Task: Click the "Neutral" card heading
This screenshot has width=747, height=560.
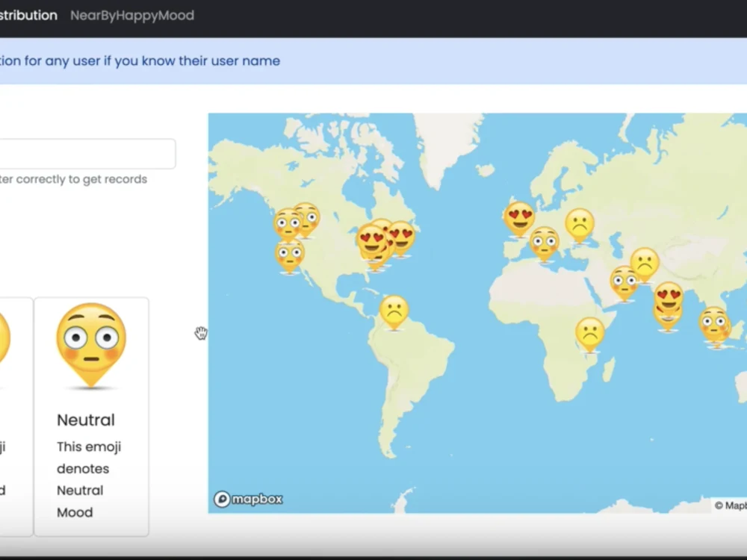Action: click(86, 420)
